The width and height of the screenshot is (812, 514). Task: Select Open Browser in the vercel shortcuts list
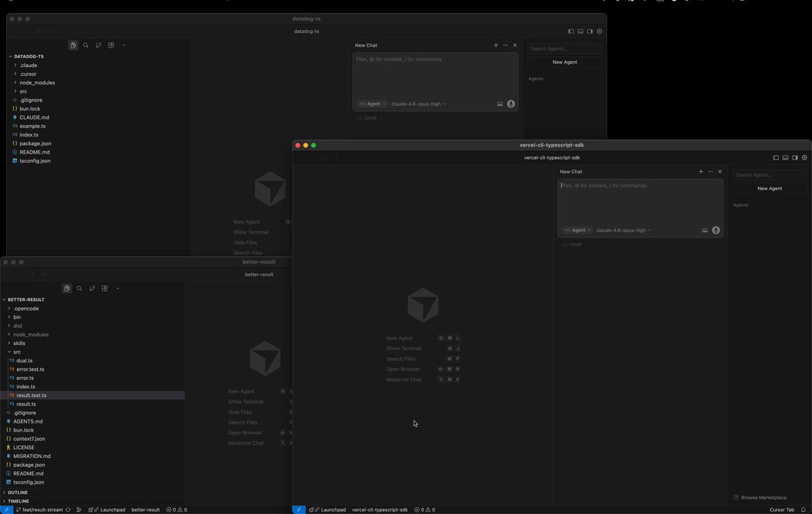[405, 369]
